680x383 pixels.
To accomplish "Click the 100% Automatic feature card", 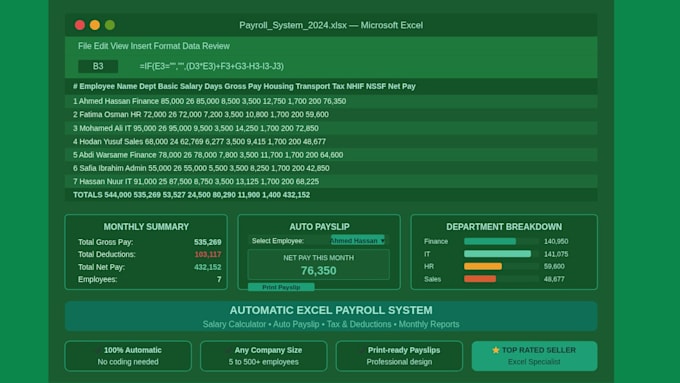I will 128,356.
